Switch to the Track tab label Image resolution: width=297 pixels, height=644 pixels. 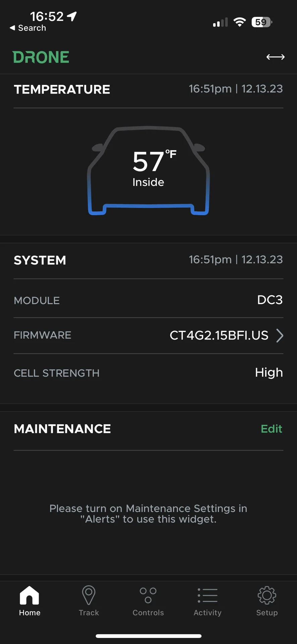coord(89,613)
